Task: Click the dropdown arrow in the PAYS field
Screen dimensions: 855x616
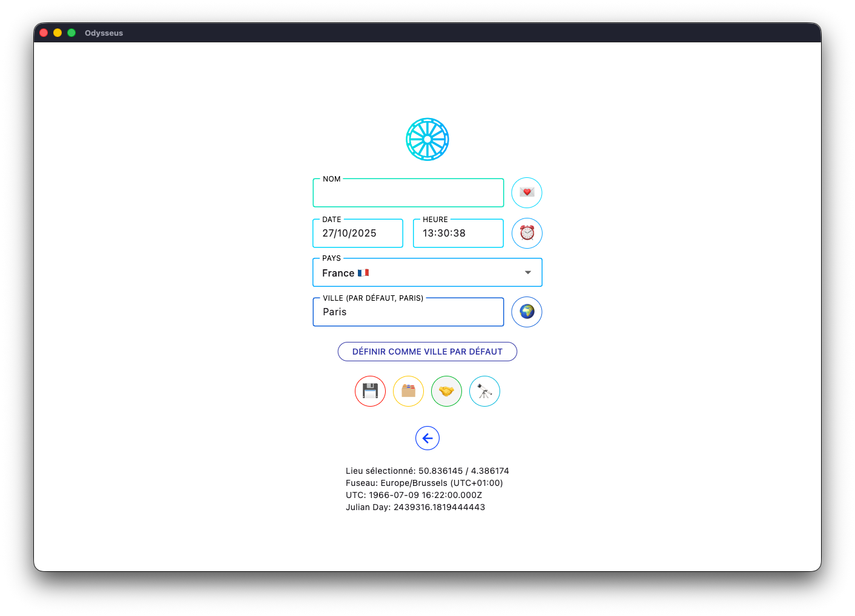Action: click(x=528, y=273)
